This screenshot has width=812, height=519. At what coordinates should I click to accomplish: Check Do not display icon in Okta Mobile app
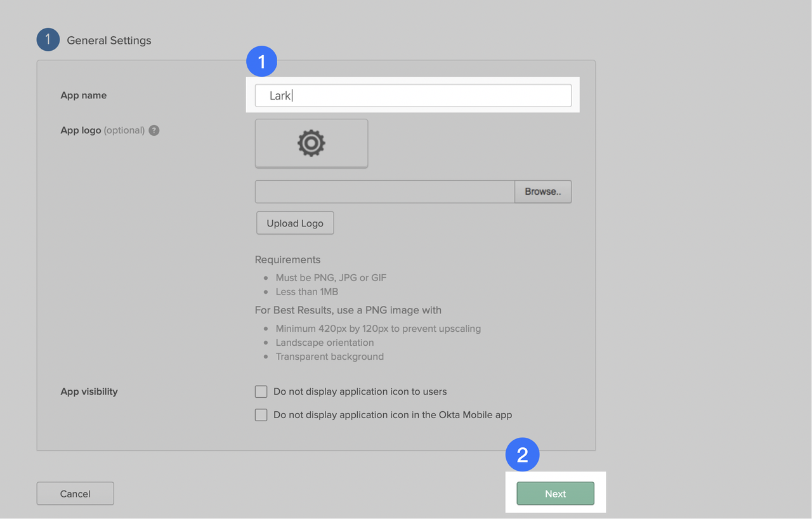coord(261,415)
